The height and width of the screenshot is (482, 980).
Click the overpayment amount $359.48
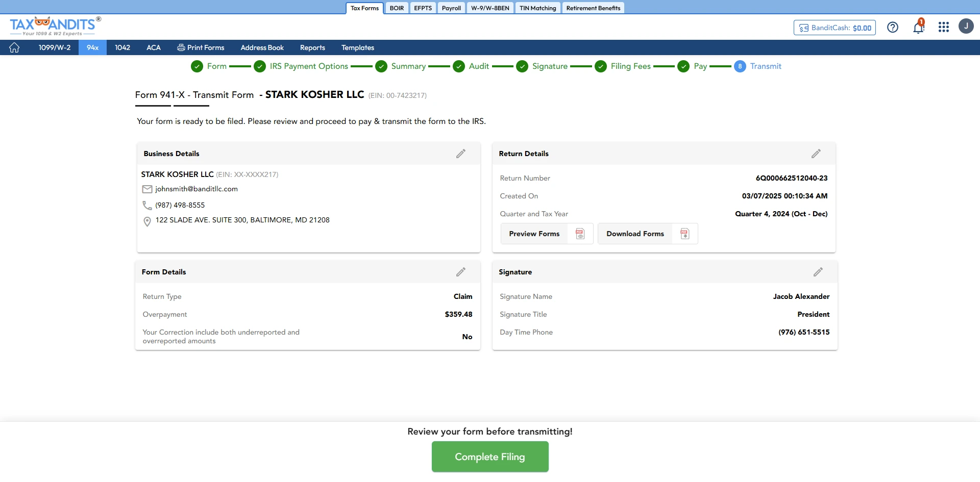458,314
